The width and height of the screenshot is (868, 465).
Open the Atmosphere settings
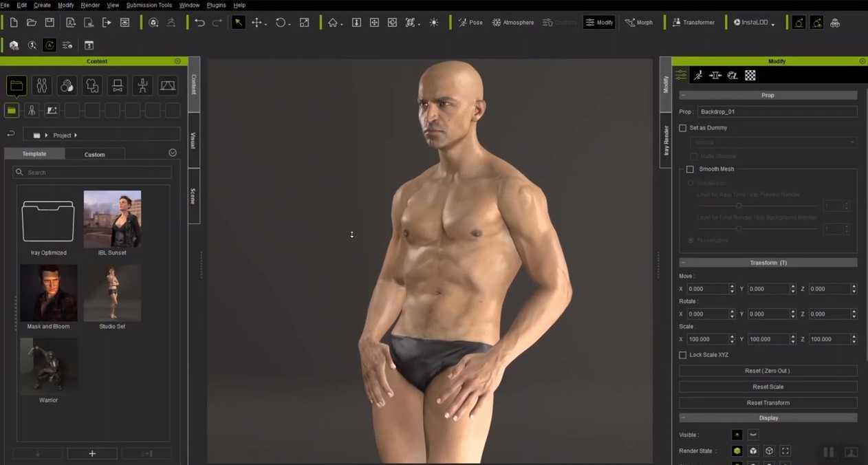coord(512,23)
